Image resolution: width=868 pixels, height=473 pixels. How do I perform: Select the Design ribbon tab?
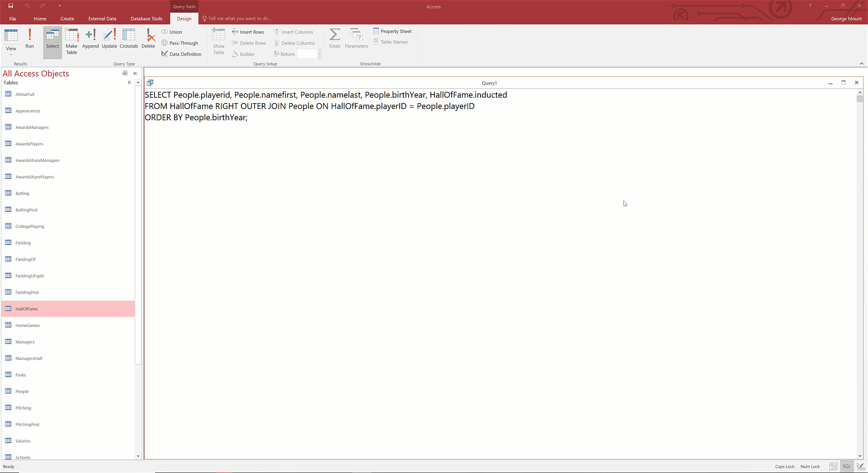click(184, 19)
